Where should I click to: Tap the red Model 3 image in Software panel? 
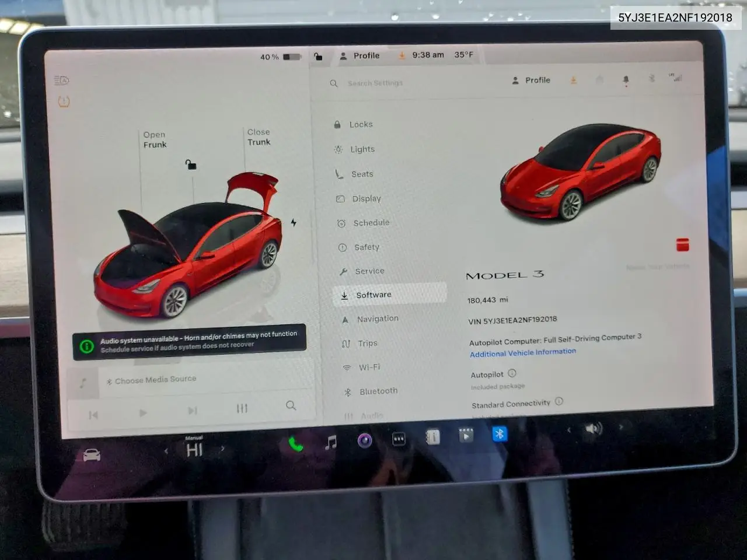click(581, 172)
